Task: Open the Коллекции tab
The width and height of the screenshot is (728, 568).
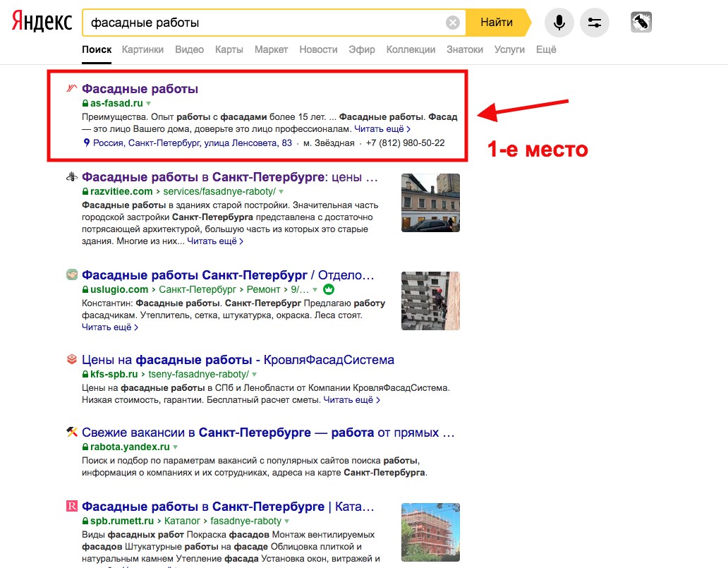Action: coord(411,49)
